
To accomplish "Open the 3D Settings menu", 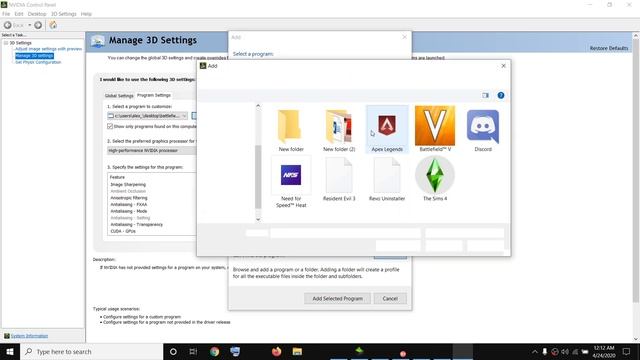I will coord(64,14).
